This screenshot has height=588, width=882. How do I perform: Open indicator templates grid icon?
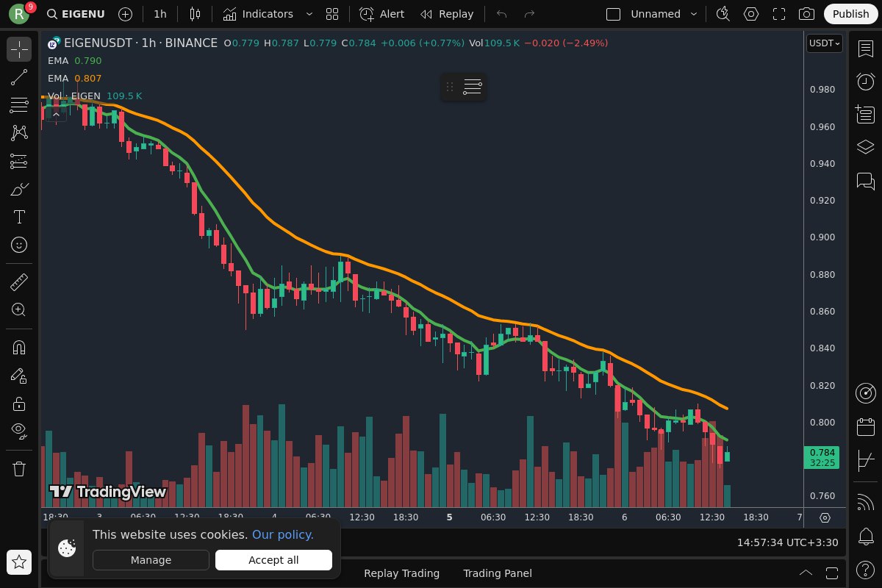[332, 14]
